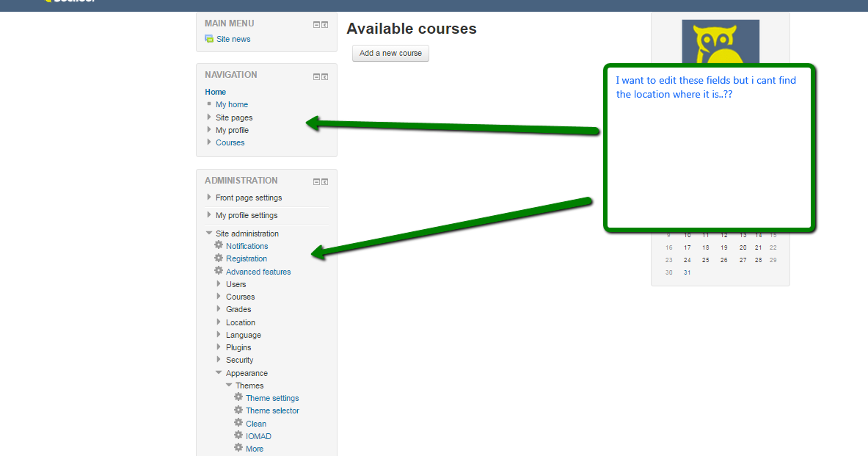Click the gear icon beside Theme selector
The image size is (868, 456).
(x=238, y=410)
